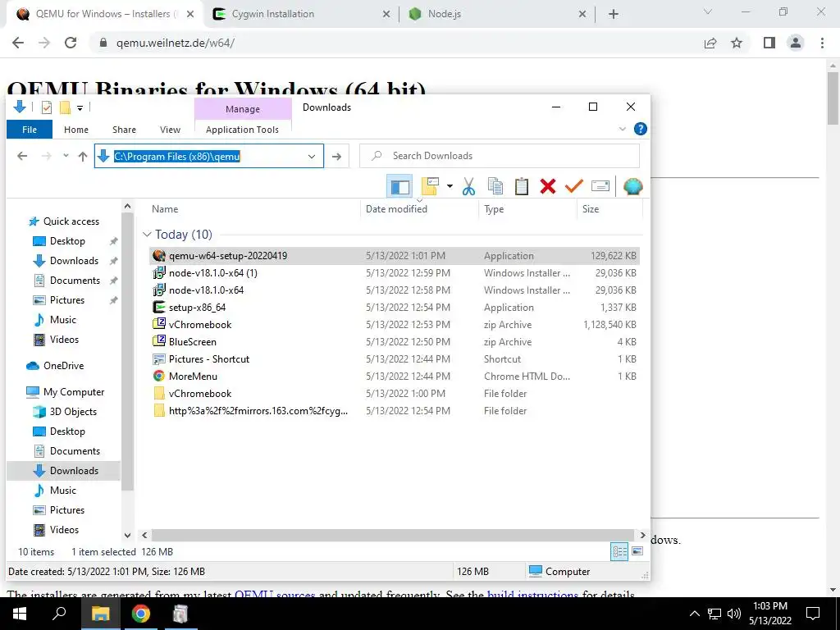Switch to Details view layout button
Image resolution: width=840 pixels, height=630 pixels.
tap(619, 551)
